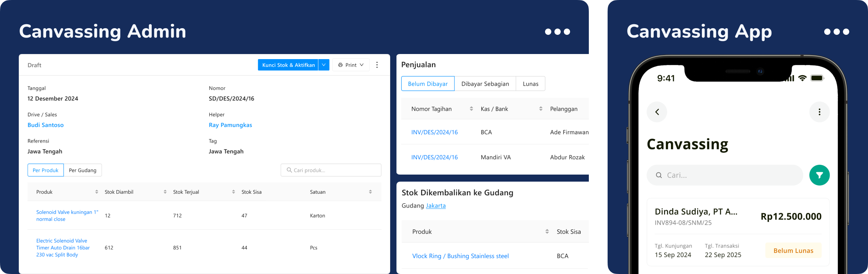Switch to the Lunas tab
The width and height of the screenshot is (868, 274).
coord(531,84)
